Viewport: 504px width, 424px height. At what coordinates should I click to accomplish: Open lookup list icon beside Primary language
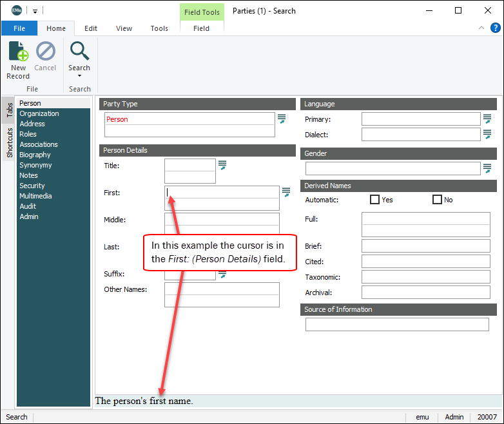[487, 119]
